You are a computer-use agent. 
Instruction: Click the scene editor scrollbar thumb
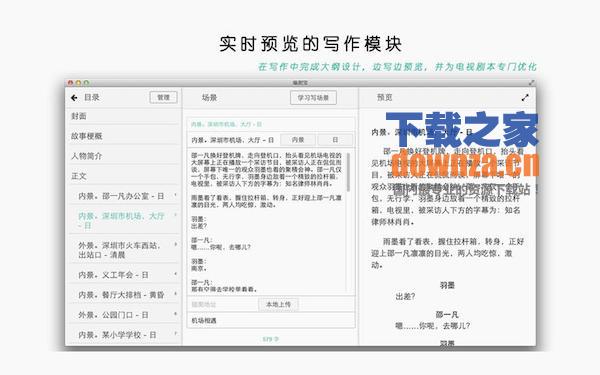348,172
